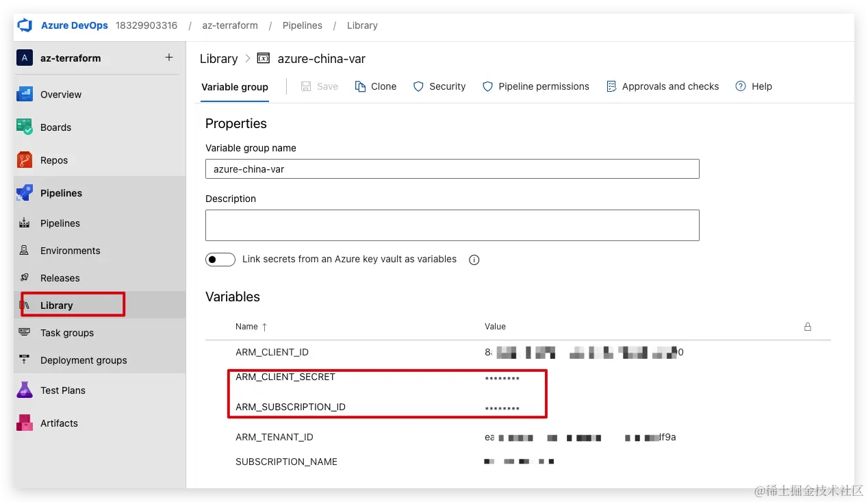Screen dimensions: 868x502
Task: Click the Azure DevOps logo icon
Action: pyautogui.click(x=25, y=25)
